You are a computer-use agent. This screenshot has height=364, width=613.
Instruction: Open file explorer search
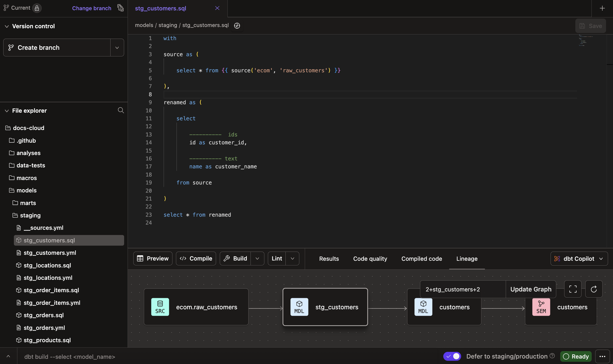[x=121, y=110]
